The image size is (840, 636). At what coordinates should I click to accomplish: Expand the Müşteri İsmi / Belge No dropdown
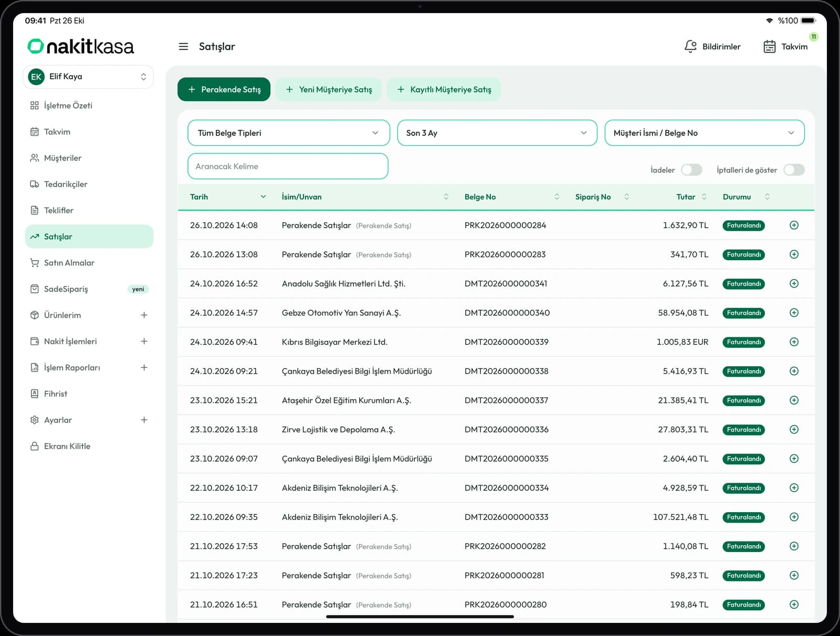pos(705,133)
